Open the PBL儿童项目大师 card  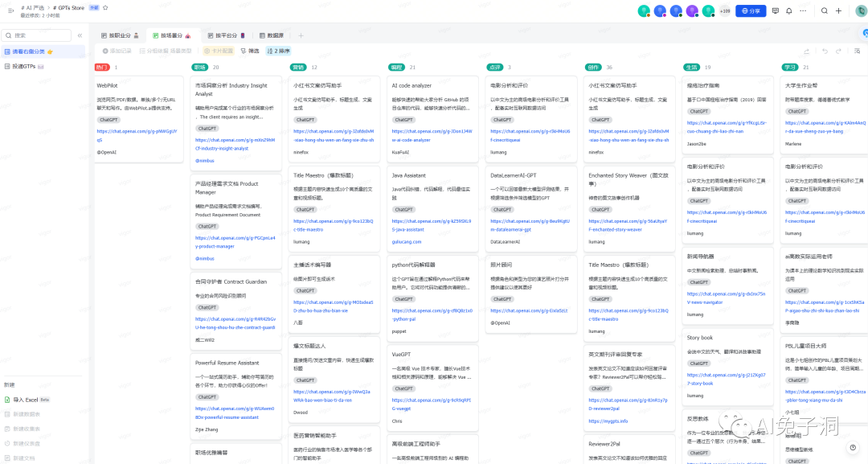[x=825, y=379]
